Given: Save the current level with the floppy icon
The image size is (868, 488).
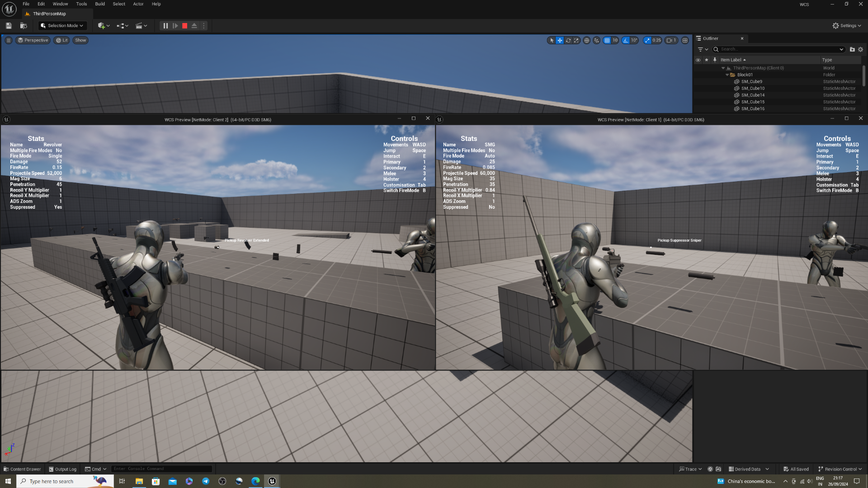Looking at the screenshot, I should click(9, 26).
